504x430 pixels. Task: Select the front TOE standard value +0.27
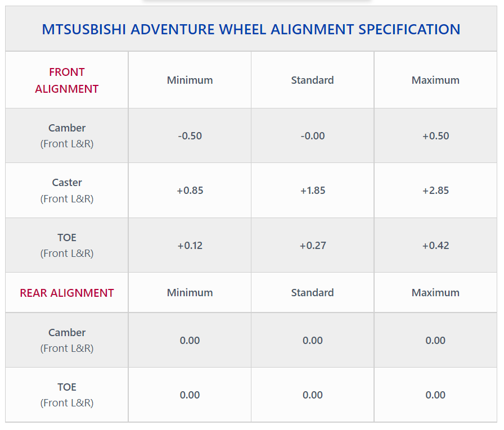(312, 246)
